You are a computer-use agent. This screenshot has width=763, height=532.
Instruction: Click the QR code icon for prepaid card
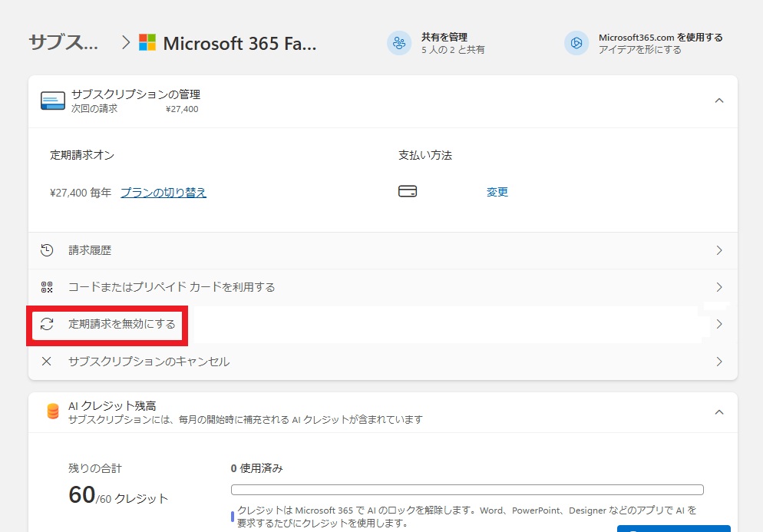tap(47, 287)
